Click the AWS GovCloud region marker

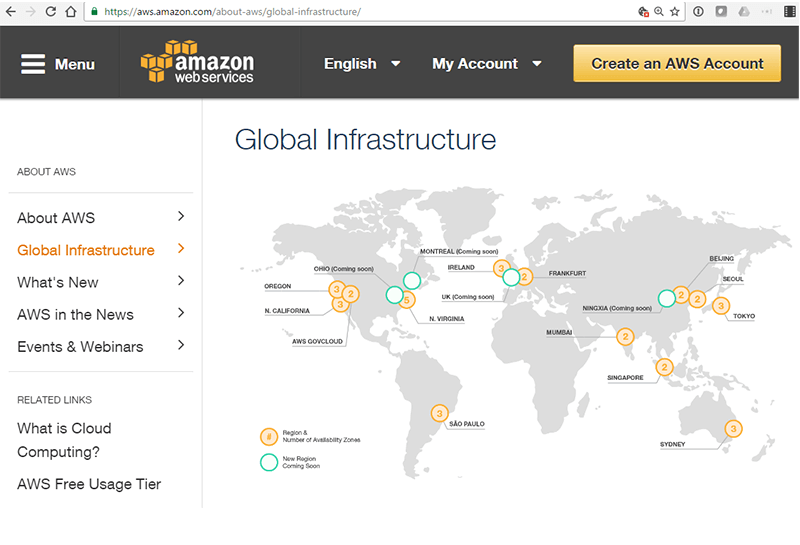click(x=351, y=294)
